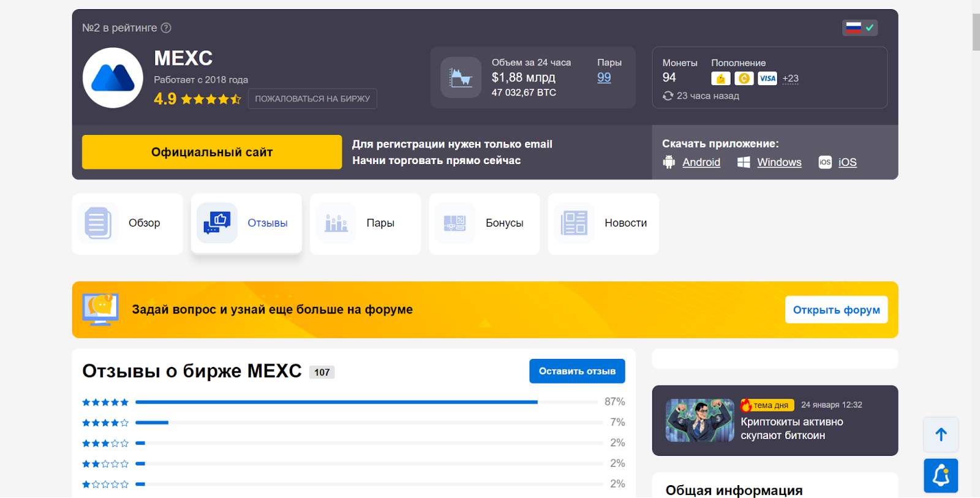Click the Оставить отзыв button
The height and width of the screenshot is (498, 980).
577,371
